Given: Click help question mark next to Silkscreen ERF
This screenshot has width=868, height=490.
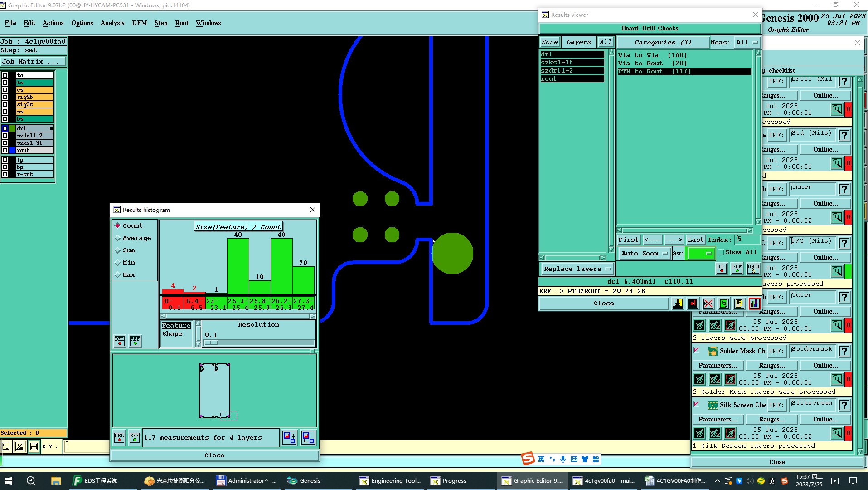Looking at the screenshot, I should (x=844, y=405).
